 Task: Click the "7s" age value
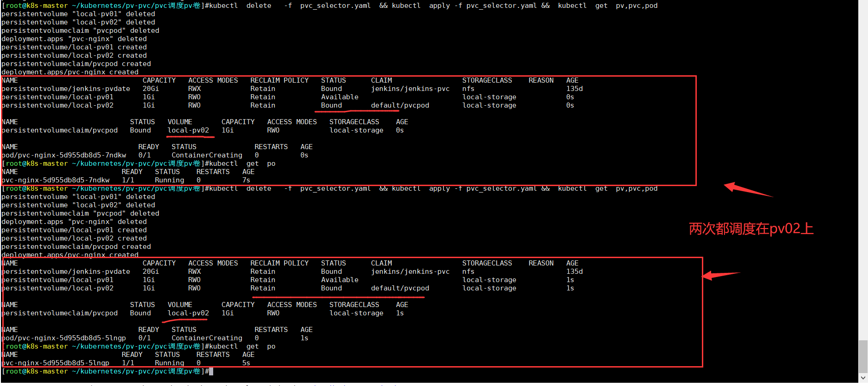coord(246,180)
